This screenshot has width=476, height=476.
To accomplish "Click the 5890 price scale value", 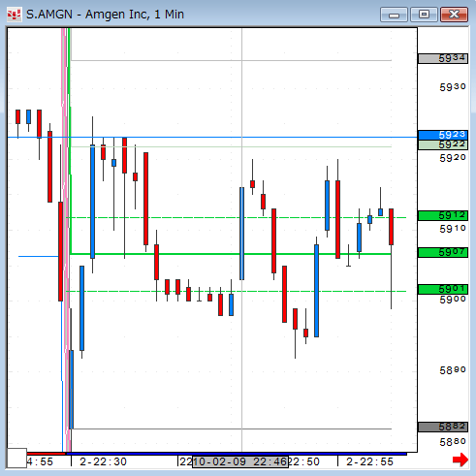I will 453,370.
